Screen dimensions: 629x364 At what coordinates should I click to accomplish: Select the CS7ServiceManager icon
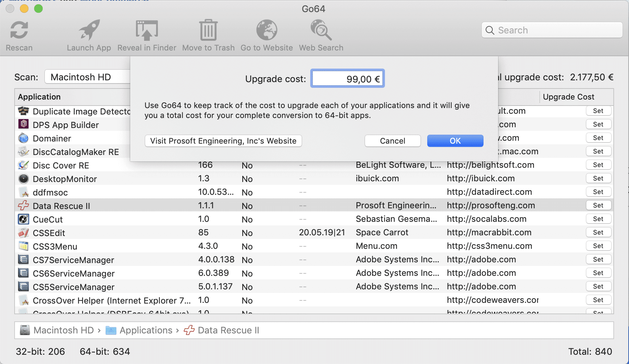coord(23,259)
